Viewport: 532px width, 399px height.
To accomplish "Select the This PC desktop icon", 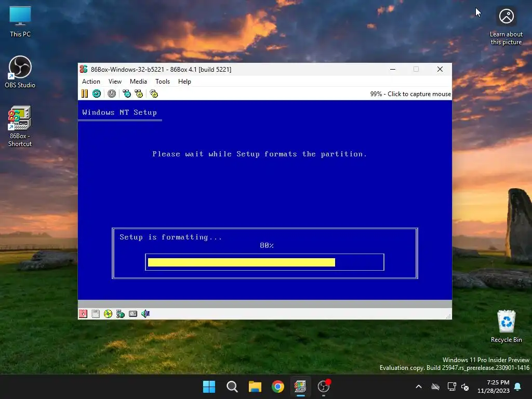I will [20, 22].
